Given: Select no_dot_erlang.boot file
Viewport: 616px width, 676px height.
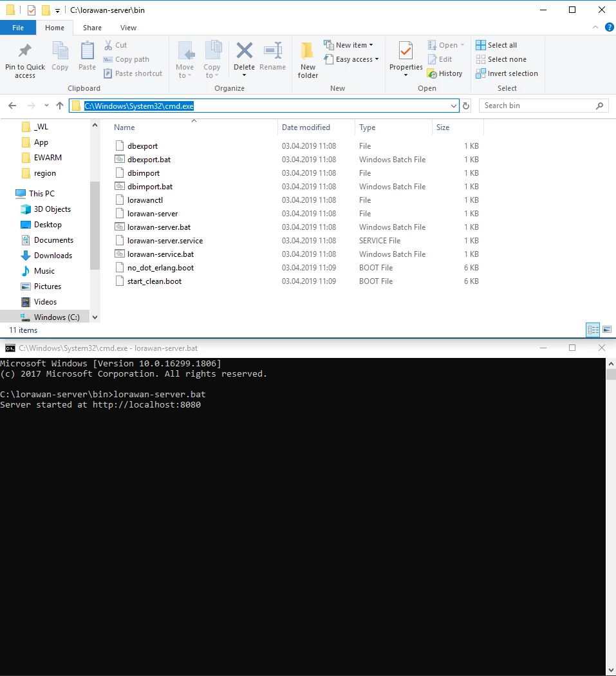Looking at the screenshot, I should [x=160, y=268].
